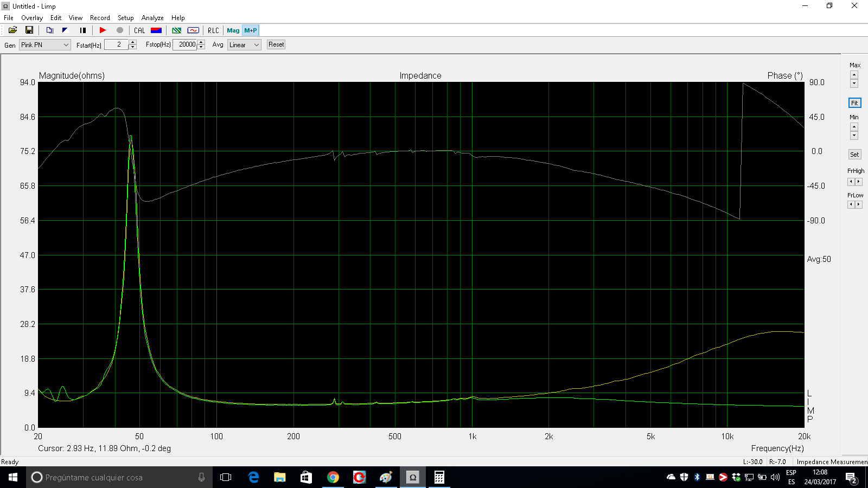Viewport: 868px width, 488px height.
Task: Click the Fit graph button
Action: tap(854, 103)
